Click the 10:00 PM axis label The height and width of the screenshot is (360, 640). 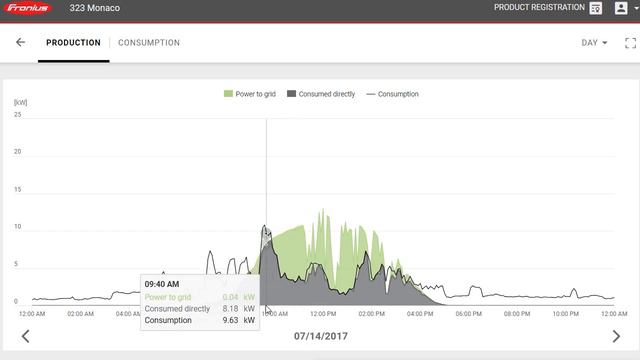tap(566, 314)
